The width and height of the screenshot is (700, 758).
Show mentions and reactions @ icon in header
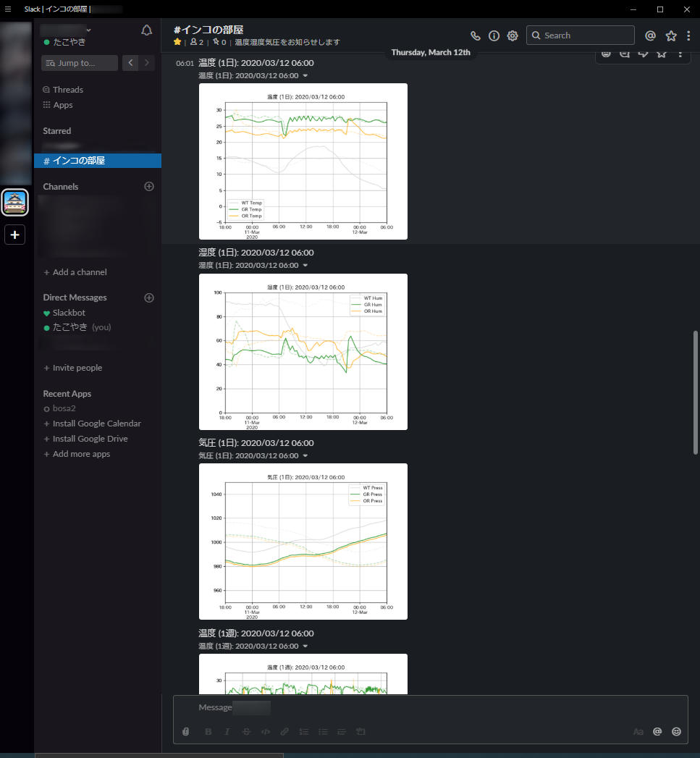[x=650, y=35]
